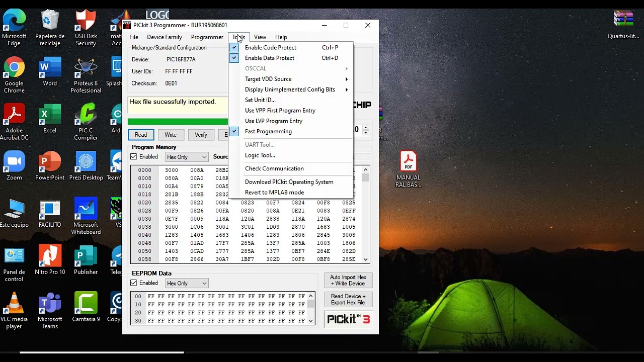Open Program Memory Hex Only dropdown
644x362 pixels.
pos(187,157)
